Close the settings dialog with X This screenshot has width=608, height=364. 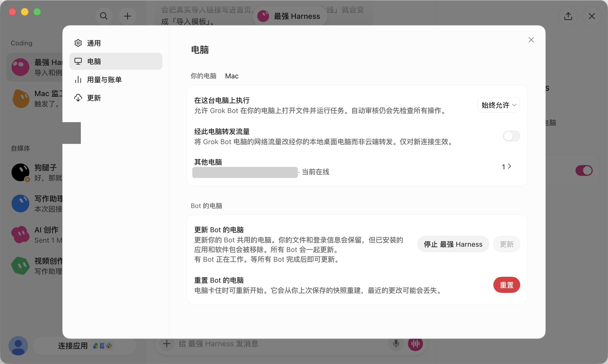tap(531, 40)
